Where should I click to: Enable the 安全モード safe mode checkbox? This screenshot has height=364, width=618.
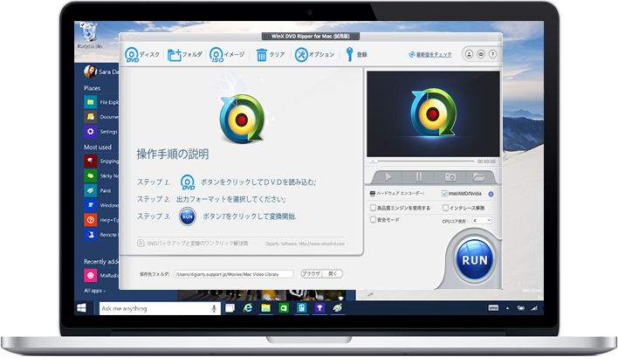click(x=373, y=219)
